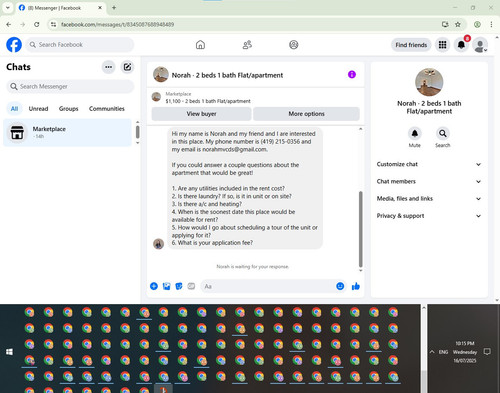Select the Communities filter tab

point(107,109)
